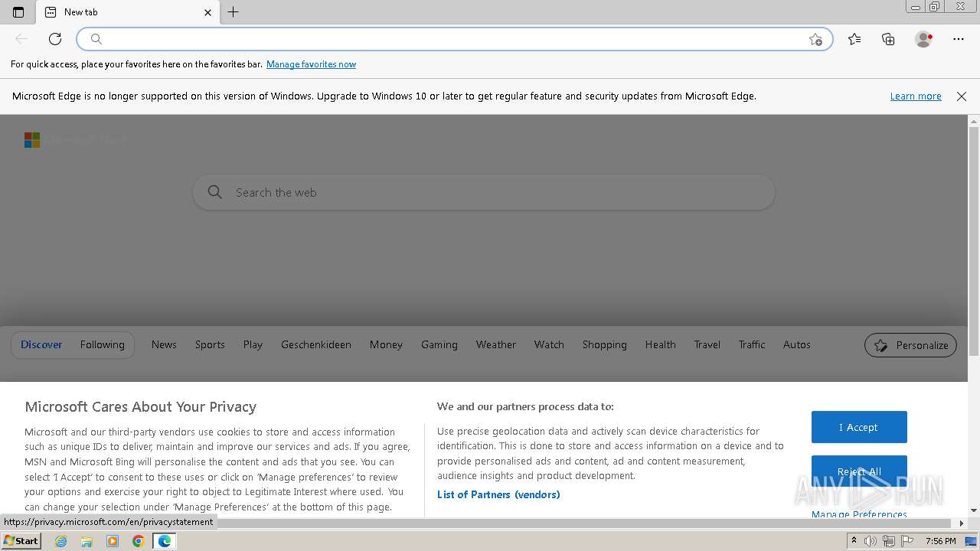Open the Sports category
Screen dimensions: 980x551
(x=210, y=345)
